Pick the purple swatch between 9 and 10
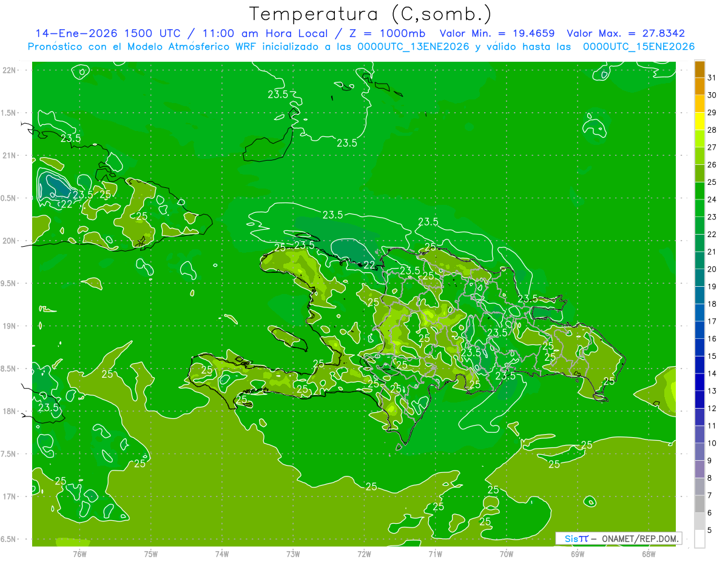The width and height of the screenshot is (728, 562). point(699,452)
